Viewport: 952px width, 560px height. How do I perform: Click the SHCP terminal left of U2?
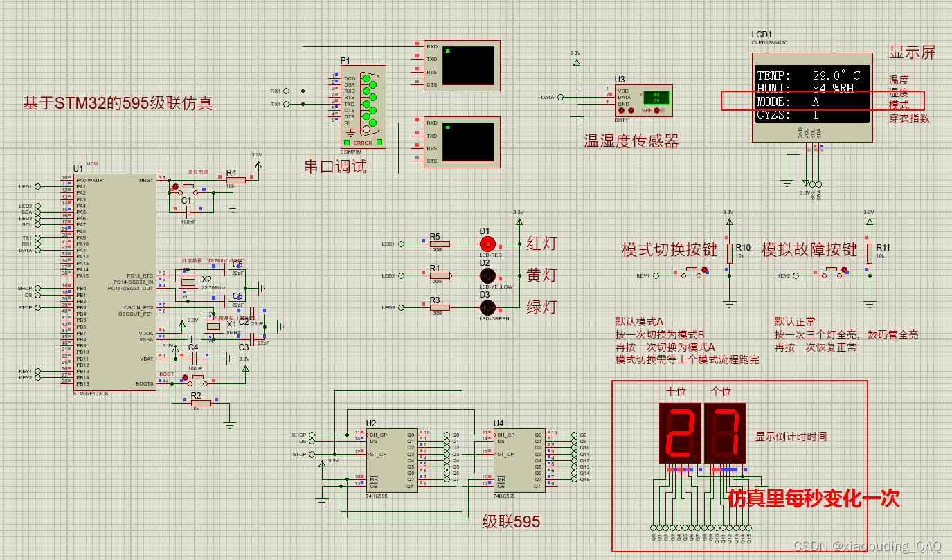(312, 435)
